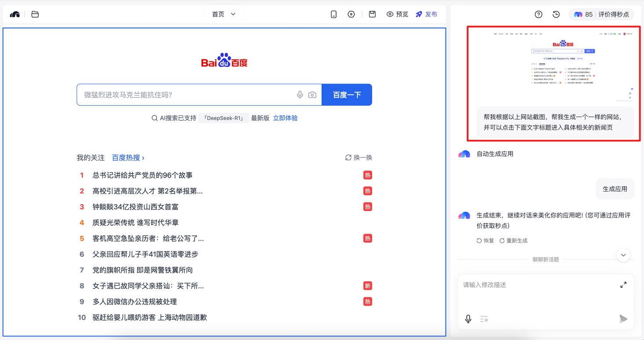Click the 新 badge on headline 8
The image size is (644, 340).
point(368,286)
